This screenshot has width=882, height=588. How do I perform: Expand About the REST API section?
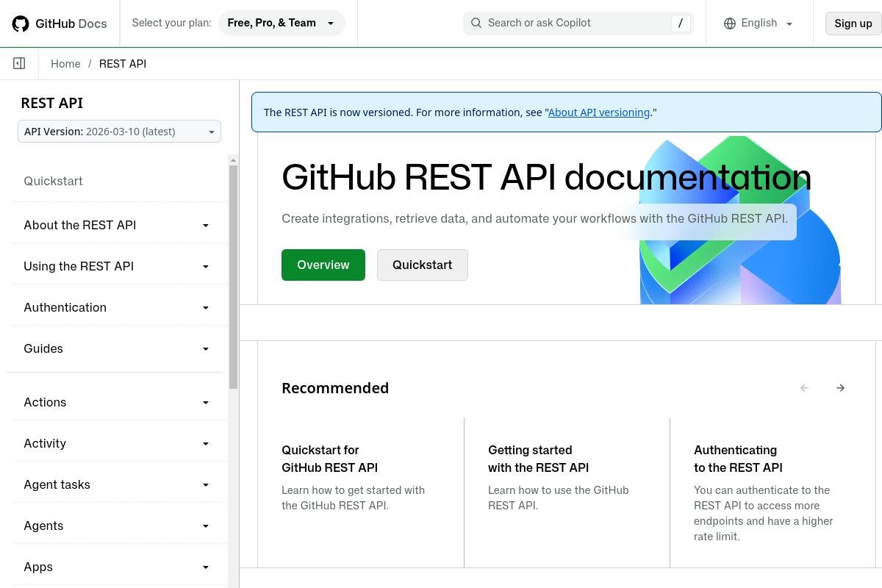[117, 225]
